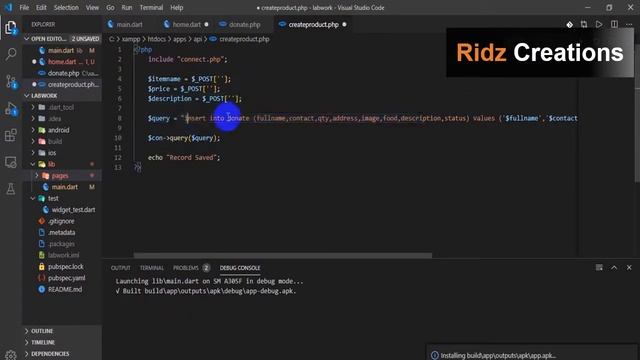Open the Run menu
The width and height of the screenshot is (640, 360).
click(127, 7)
